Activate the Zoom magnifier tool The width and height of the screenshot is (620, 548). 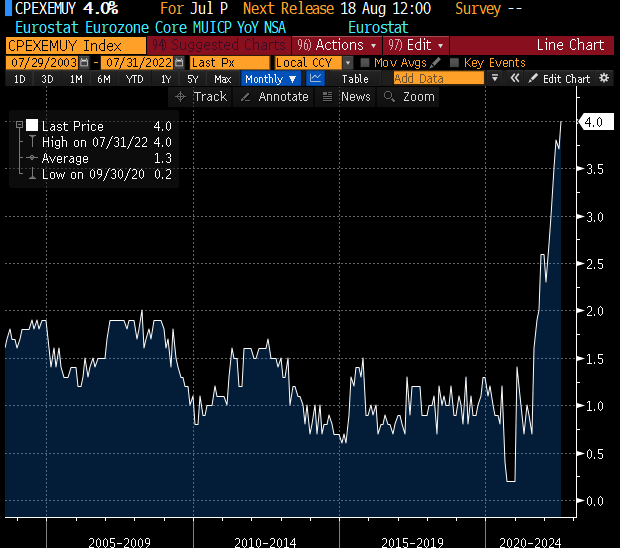408,97
